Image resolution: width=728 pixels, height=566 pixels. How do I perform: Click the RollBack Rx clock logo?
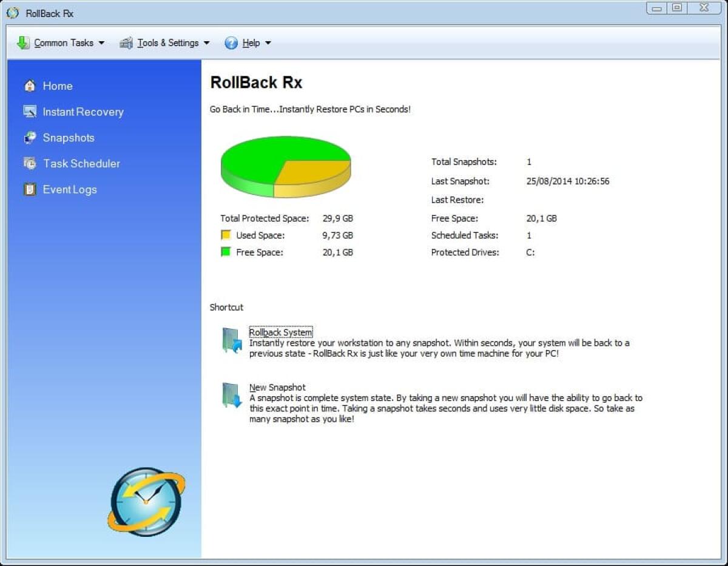tap(145, 501)
